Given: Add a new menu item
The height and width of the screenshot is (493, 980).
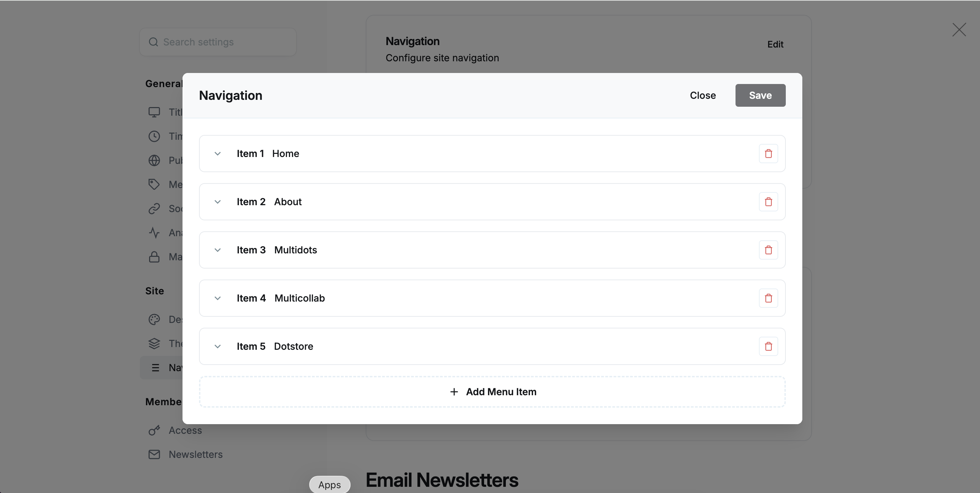Looking at the screenshot, I should pyautogui.click(x=492, y=392).
